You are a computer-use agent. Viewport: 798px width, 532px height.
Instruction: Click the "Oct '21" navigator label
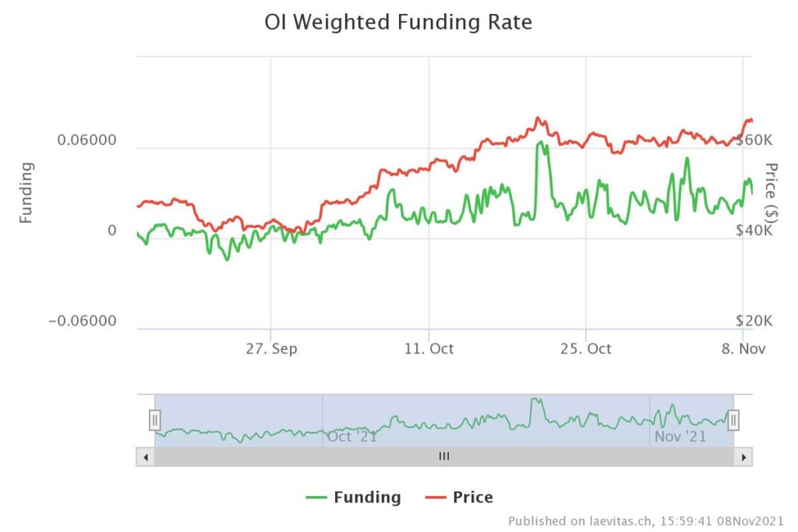pyautogui.click(x=352, y=436)
